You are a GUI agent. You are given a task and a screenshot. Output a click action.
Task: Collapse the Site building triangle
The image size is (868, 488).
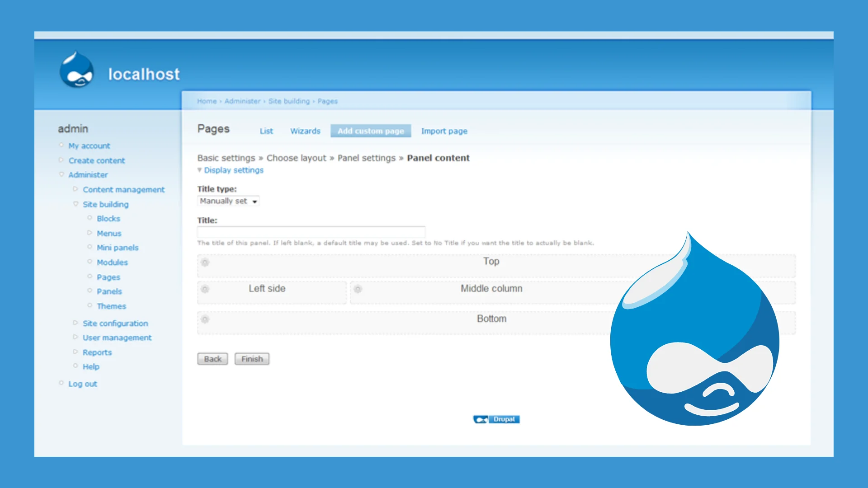[x=75, y=204]
